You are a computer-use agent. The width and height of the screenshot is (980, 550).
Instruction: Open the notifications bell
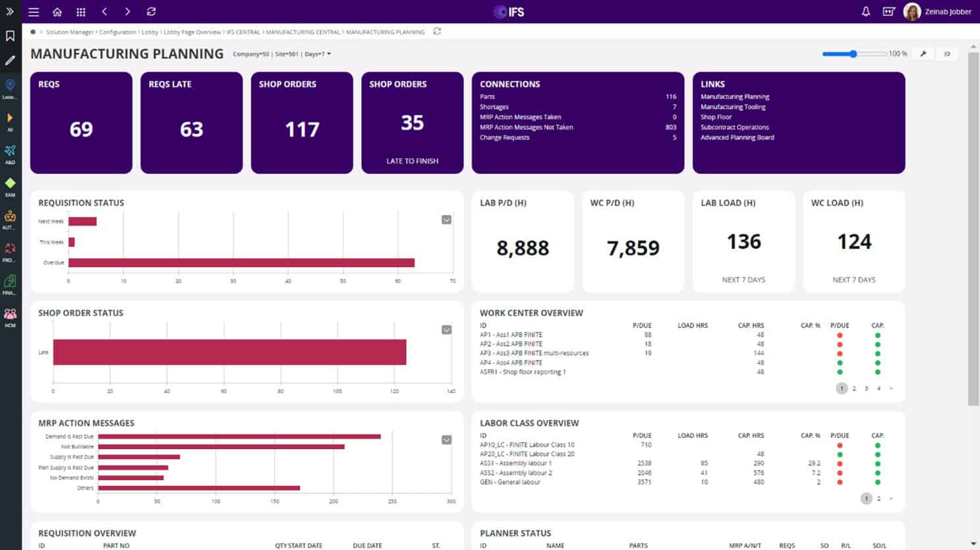tap(865, 12)
